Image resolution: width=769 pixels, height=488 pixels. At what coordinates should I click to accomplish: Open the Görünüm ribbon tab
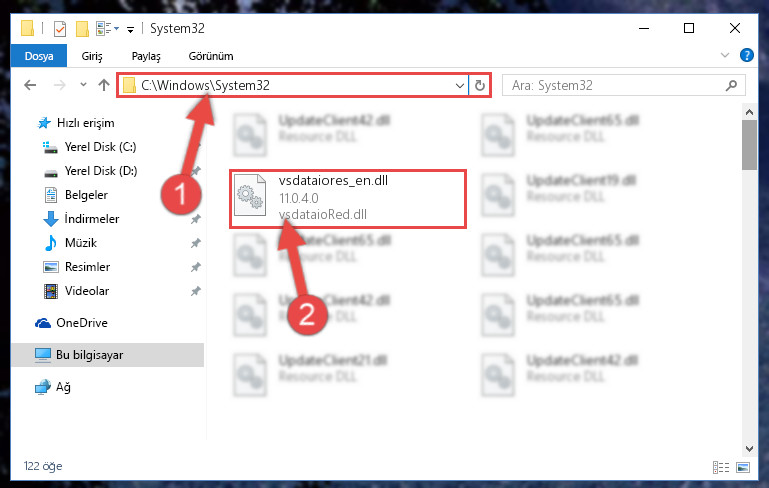point(211,56)
